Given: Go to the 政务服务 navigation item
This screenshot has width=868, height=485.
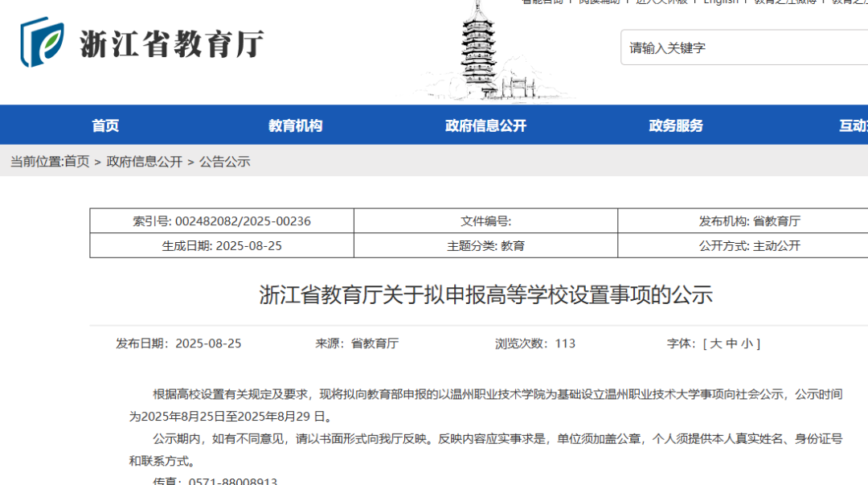Looking at the screenshot, I should (676, 125).
